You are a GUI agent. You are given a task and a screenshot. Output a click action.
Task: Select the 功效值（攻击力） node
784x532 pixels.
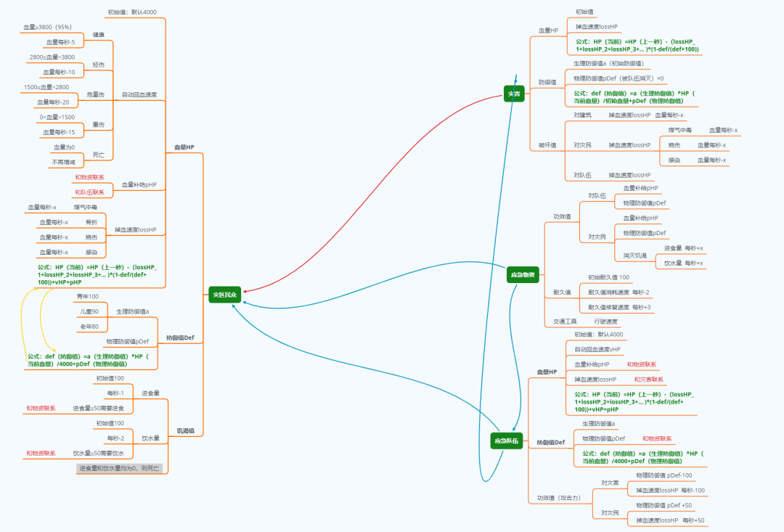pos(558,498)
